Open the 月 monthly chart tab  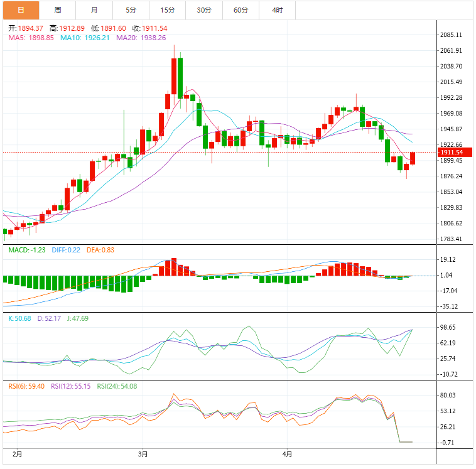(94, 10)
